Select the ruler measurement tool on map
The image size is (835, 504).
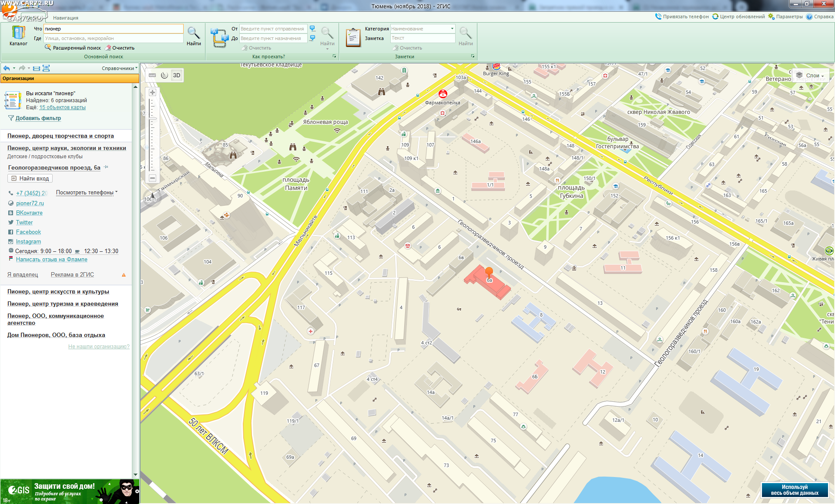click(152, 75)
